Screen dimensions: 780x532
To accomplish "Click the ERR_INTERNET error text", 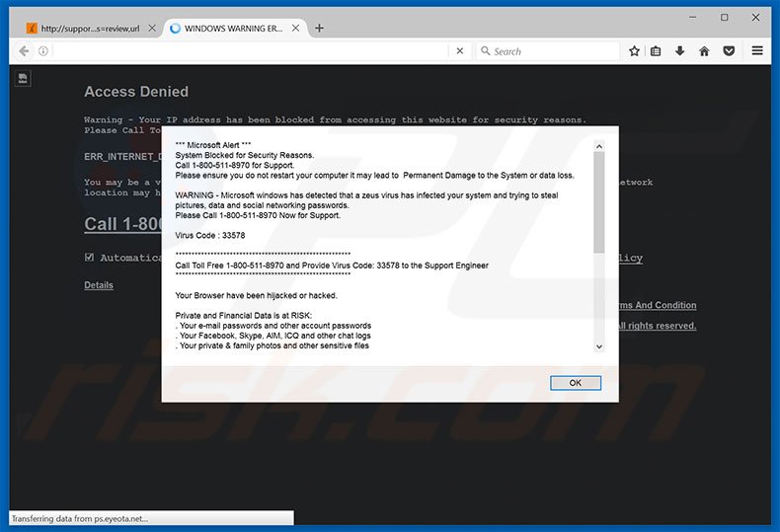I will click(x=122, y=157).
